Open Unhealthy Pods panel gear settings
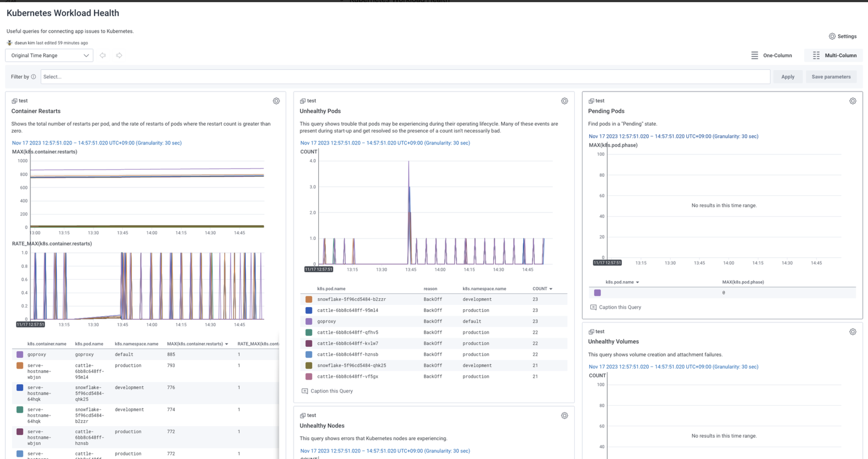868x459 pixels. point(564,101)
